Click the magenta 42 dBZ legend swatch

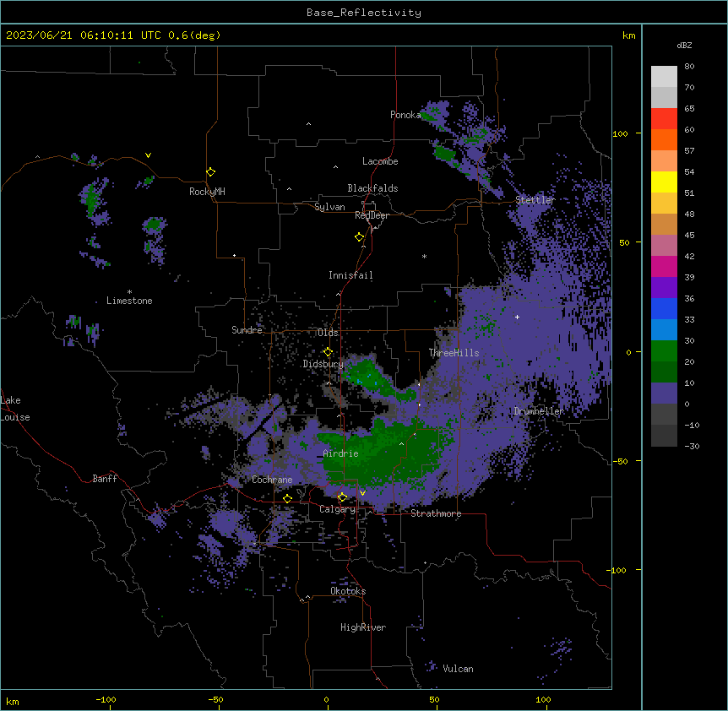664,266
